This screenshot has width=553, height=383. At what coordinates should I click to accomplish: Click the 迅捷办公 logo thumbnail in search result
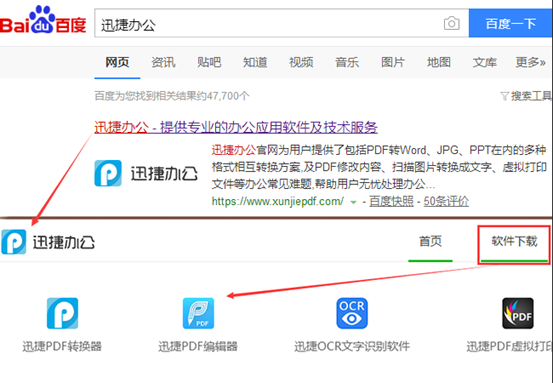tap(146, 173)
